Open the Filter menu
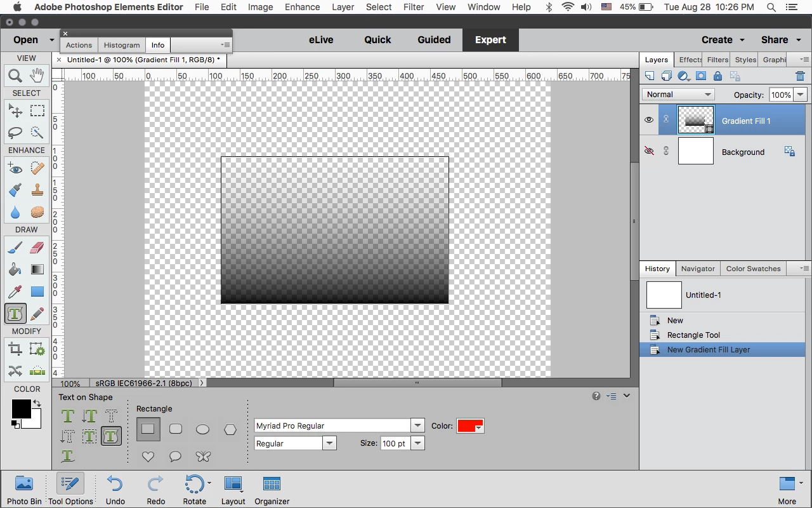Viewport: 812px width, 508px height. click(414, 7)
